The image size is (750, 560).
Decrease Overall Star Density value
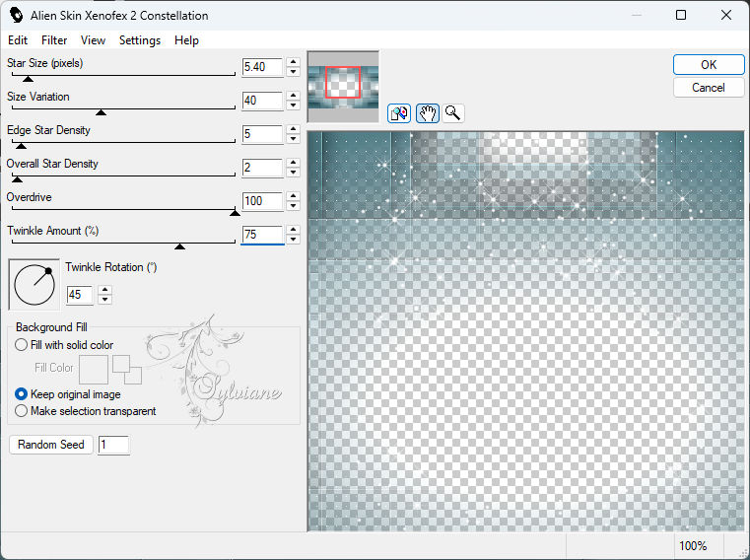pyautogui.click(x=294, y=173)
